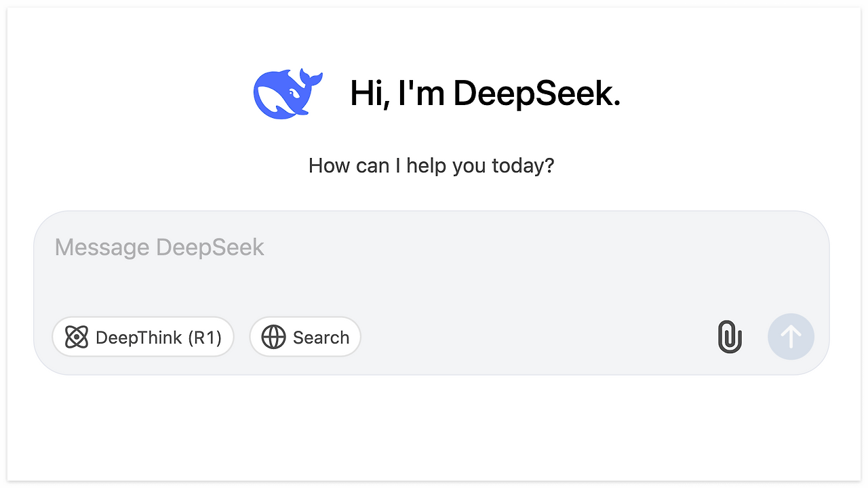
Task: Click the whale's tail in the logo
Action: 310,78
